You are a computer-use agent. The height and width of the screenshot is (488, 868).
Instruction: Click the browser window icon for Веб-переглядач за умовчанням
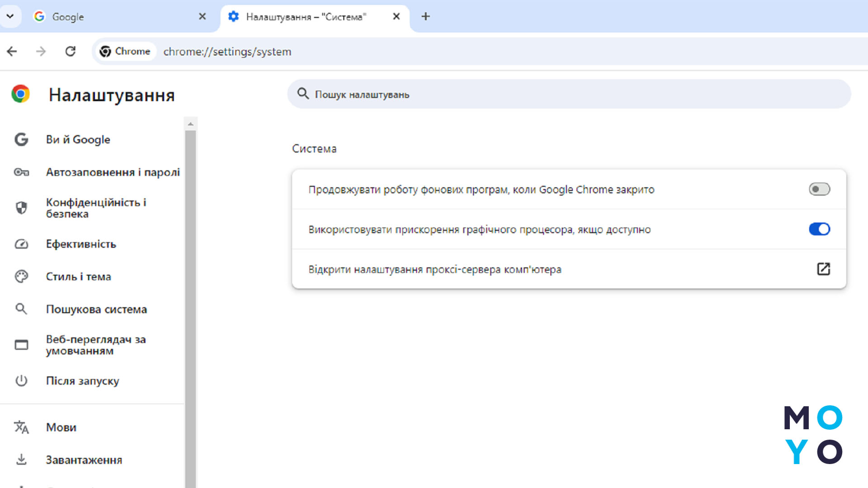point(21,345)
